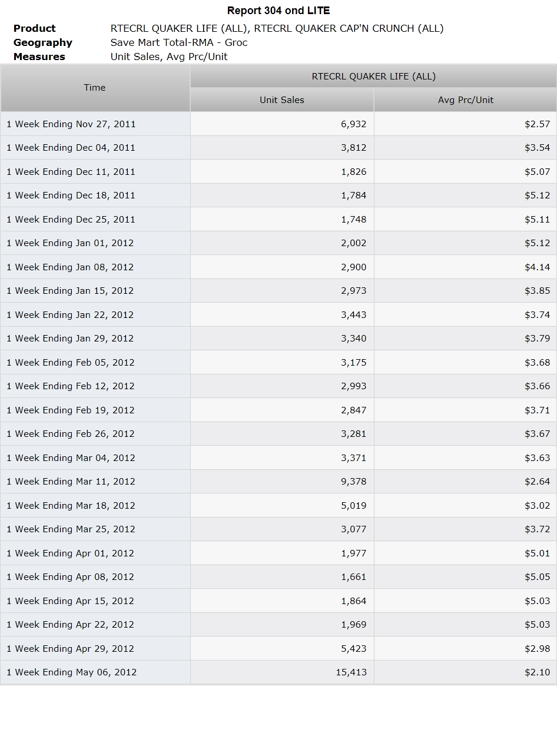Viewport: 557px width, 756px height.
Task: Select the "Measures" label
Action: (x=39, y=57)
